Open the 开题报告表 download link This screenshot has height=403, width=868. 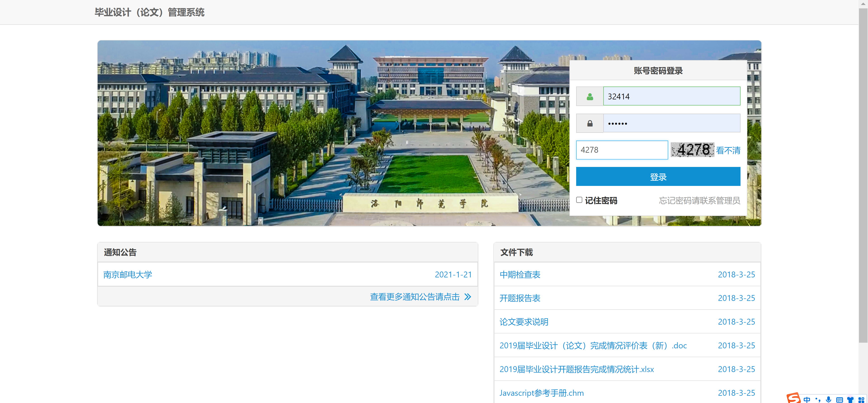coord(520,298)
